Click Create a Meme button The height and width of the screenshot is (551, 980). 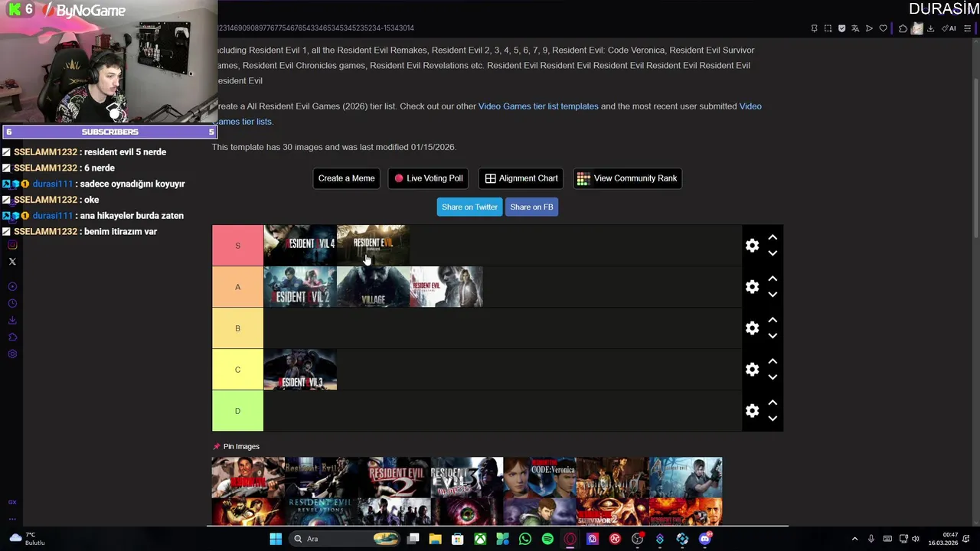point(346,178)
